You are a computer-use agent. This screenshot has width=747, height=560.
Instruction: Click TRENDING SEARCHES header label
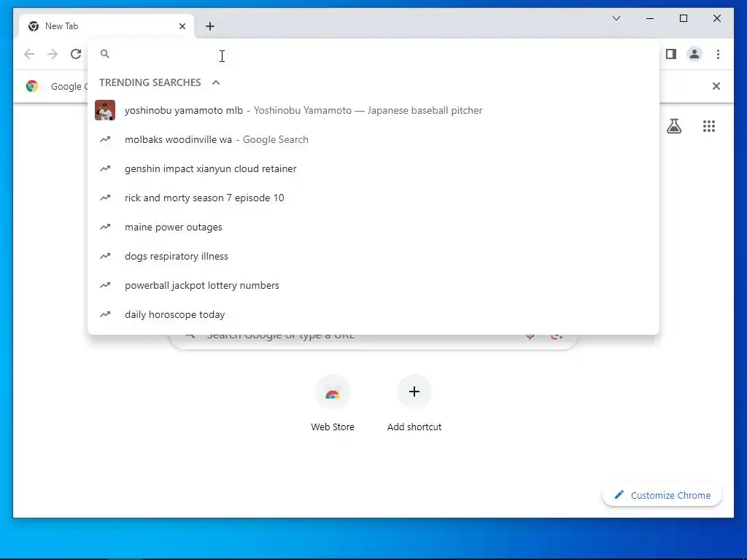[x=150, y=82]
